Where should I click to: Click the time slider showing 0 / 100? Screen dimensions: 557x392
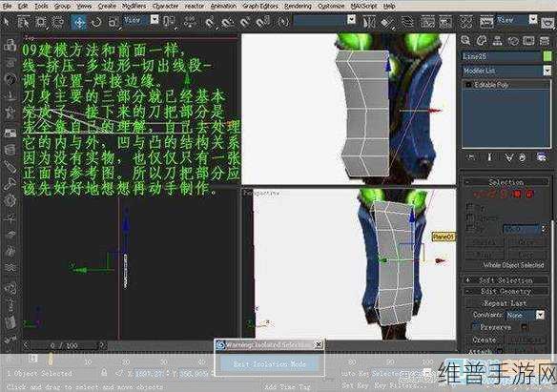pos(64,345)
